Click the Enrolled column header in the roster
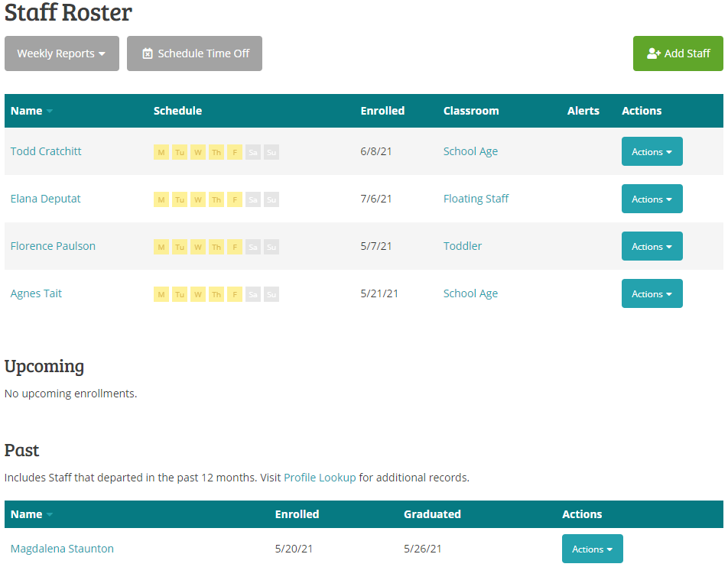Image resolution: width=728 pixels, height=580 pixels. (x=382, y=111)
